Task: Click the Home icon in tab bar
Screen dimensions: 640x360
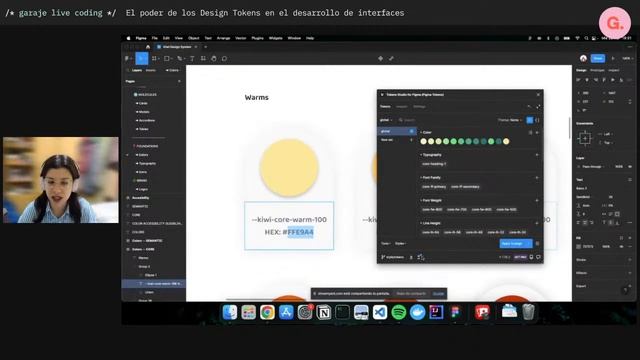Action: [x=148, y=47]
